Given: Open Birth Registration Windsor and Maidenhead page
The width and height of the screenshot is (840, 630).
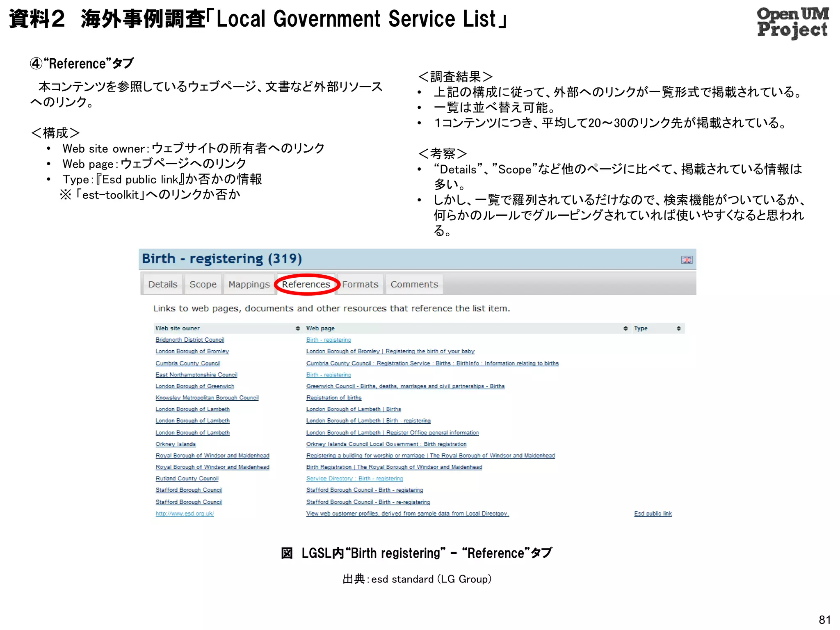Looking at the screenshot, I should [x=394, y=467].
